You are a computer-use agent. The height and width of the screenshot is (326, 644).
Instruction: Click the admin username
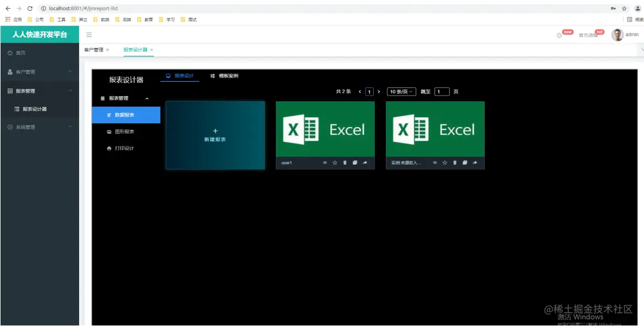[632, 35]
